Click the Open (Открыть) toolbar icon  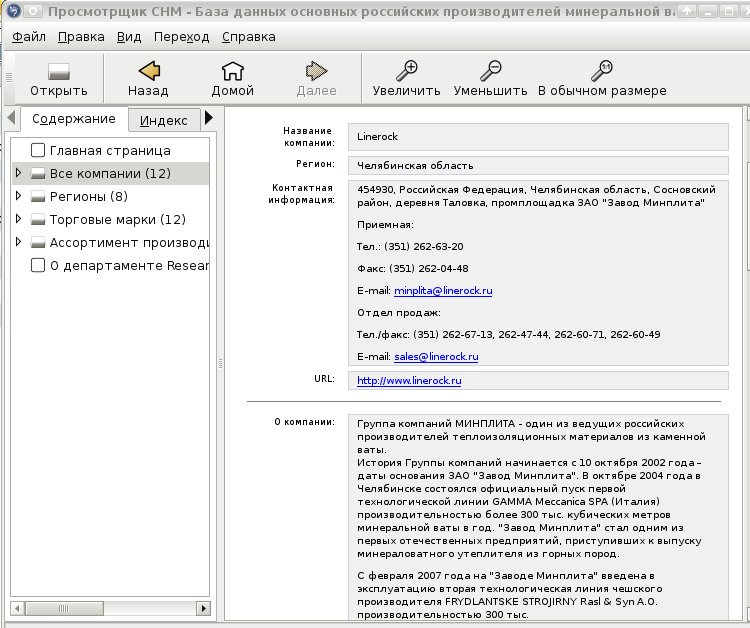[59, 72]
